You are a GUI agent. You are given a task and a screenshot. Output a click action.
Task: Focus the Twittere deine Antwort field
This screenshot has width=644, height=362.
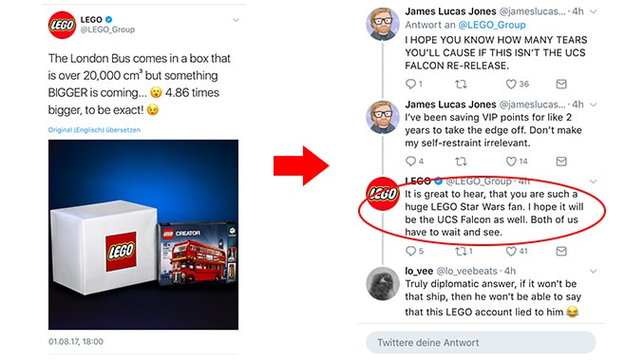coord(481,342)
